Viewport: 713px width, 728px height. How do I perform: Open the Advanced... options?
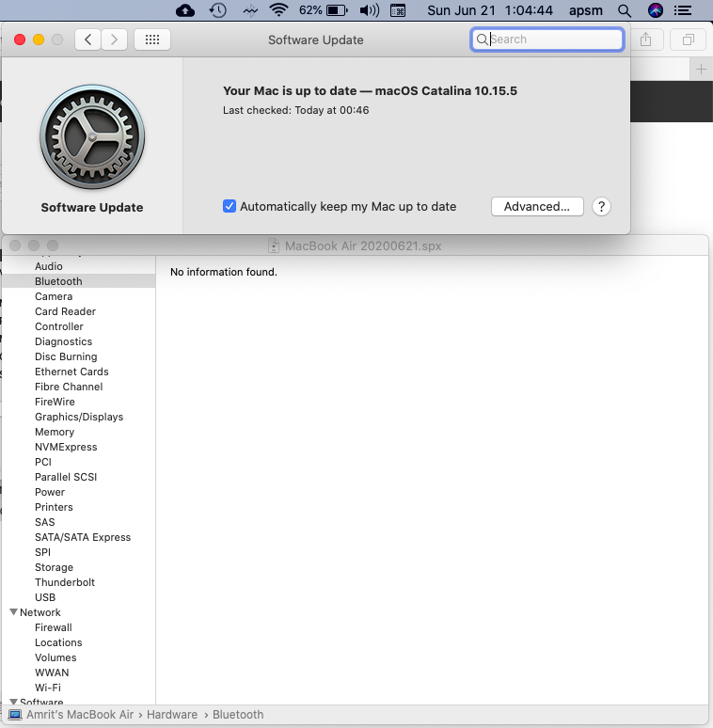537,206
